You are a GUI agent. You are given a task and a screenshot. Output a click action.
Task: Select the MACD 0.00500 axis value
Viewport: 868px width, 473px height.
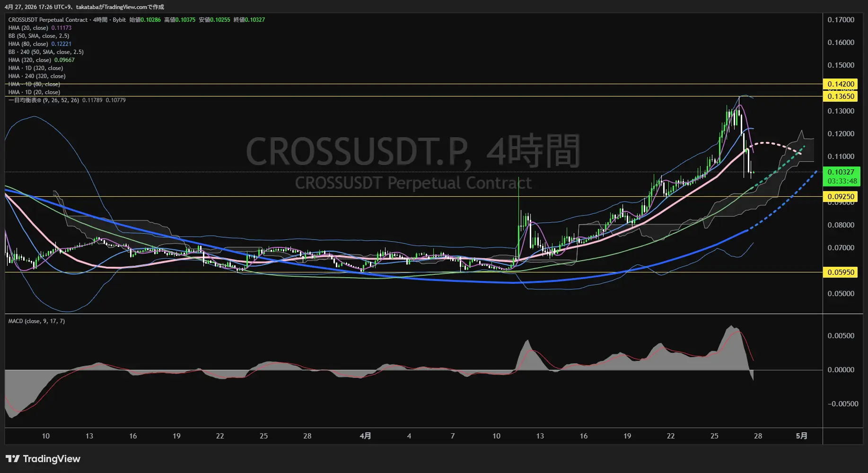(841, 336)
